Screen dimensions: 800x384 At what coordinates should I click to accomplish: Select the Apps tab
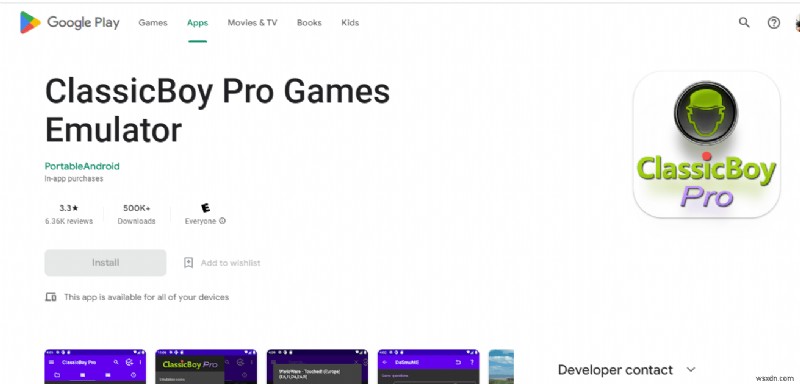(197, 22)
